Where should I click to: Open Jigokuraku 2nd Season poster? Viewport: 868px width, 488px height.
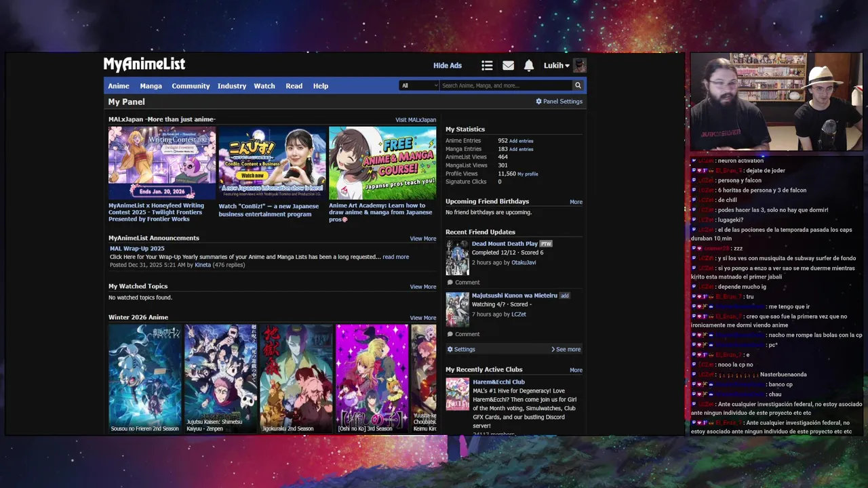(296, 378)
